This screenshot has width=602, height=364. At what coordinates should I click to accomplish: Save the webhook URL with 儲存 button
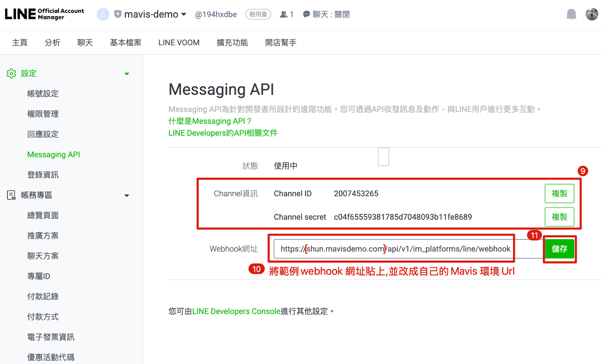559,249
